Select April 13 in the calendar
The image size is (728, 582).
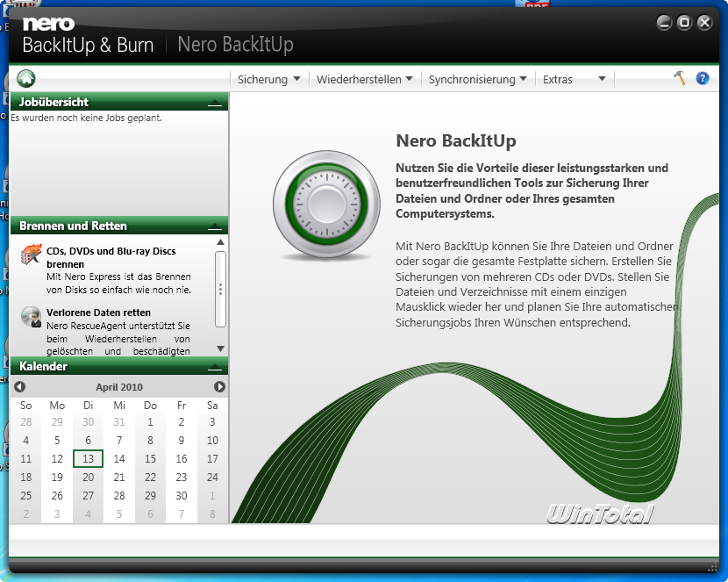pos(88,458)
